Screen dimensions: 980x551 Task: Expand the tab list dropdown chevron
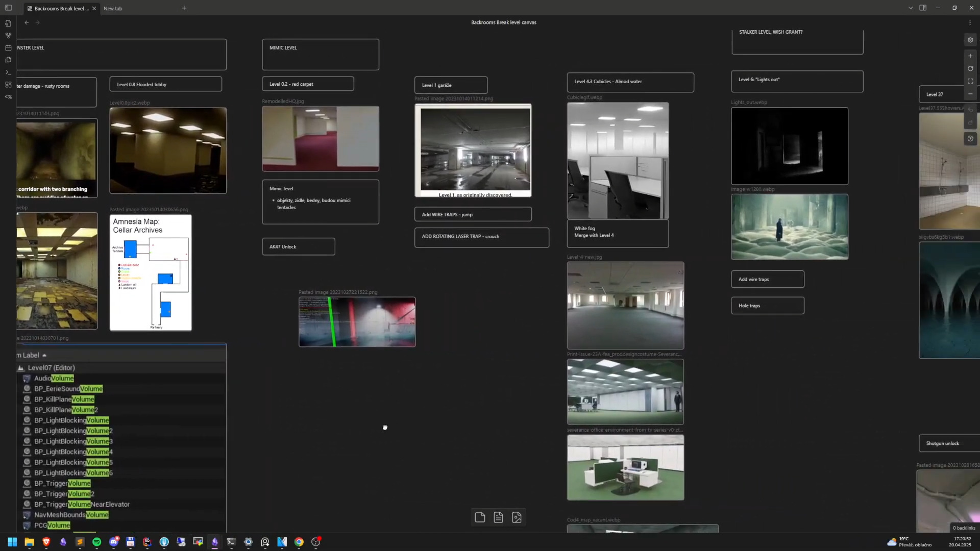910,8
